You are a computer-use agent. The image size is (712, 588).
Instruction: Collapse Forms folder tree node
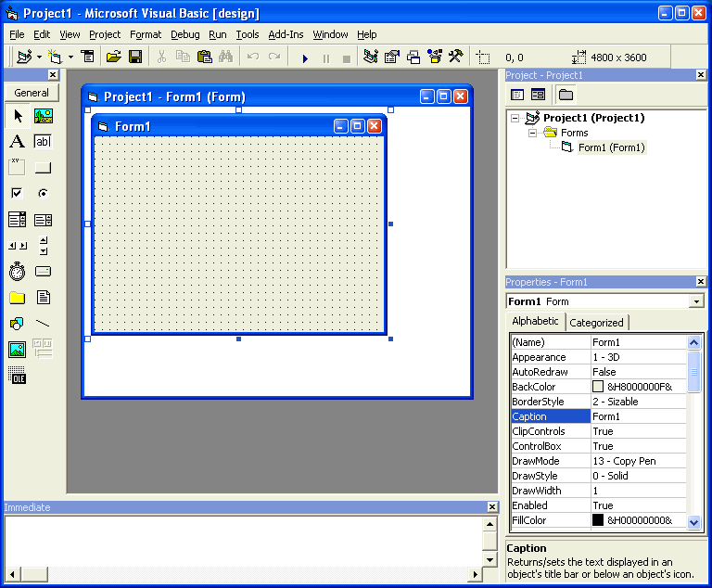(532, 134)
